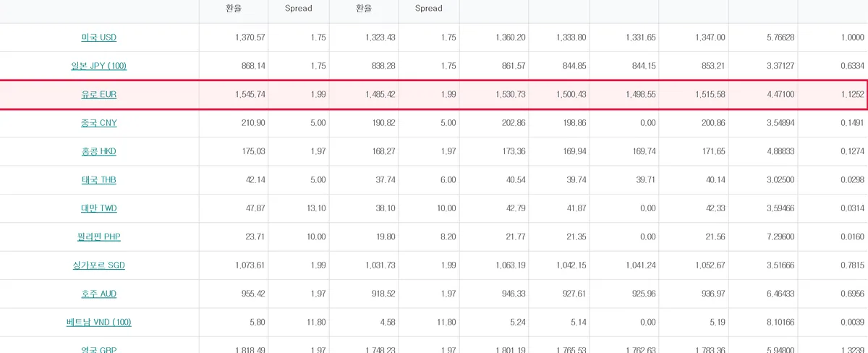The image size is (868, 353).
Task: Open the 대만 TWD currency link
Action: pos(99,208)
